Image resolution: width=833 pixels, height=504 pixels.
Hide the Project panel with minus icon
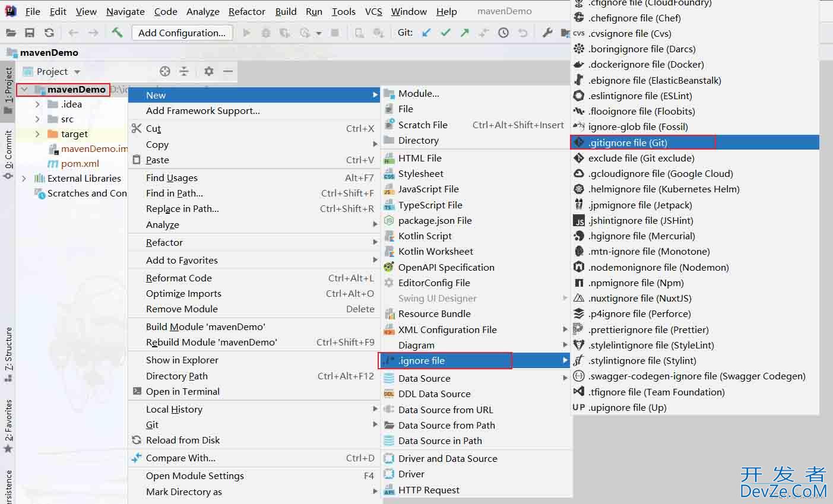(227, 71)
